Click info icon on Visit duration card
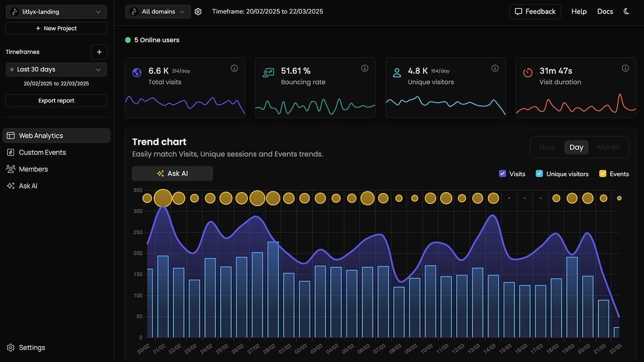644x362 pixels. coord(625,68)
